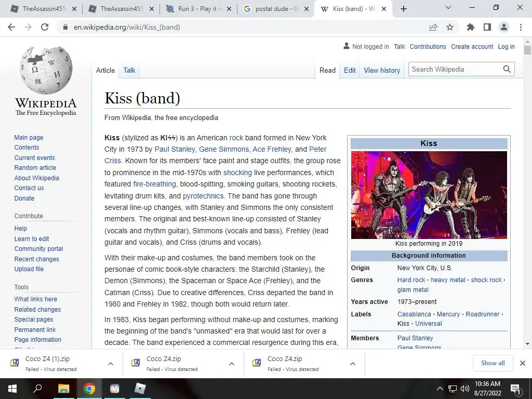532x399 pixels.
Task: Open the Create account link
Action: click(472, 46)
